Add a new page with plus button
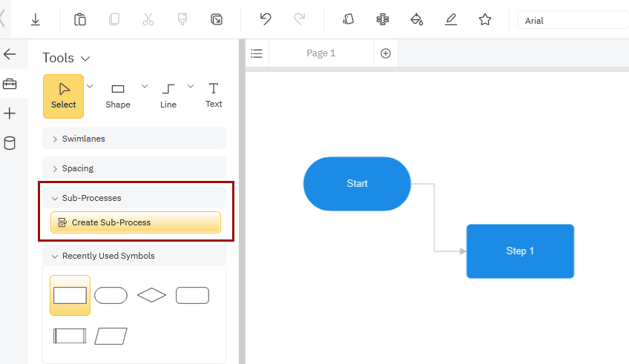The image size is (629, 364). (385, 53)
